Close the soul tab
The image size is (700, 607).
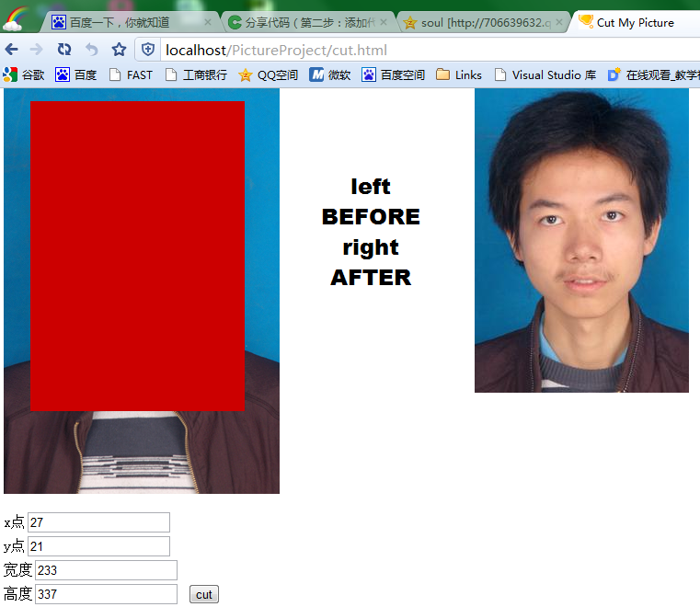558,22
